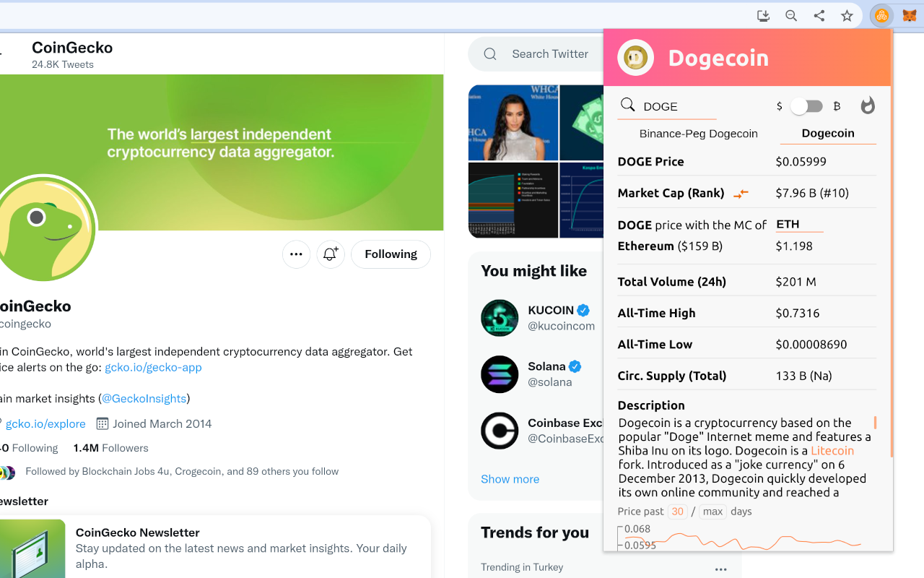Viewport: 924px width, 578px height.
Task: Click the KuCoin avatar
Action: 500,318
